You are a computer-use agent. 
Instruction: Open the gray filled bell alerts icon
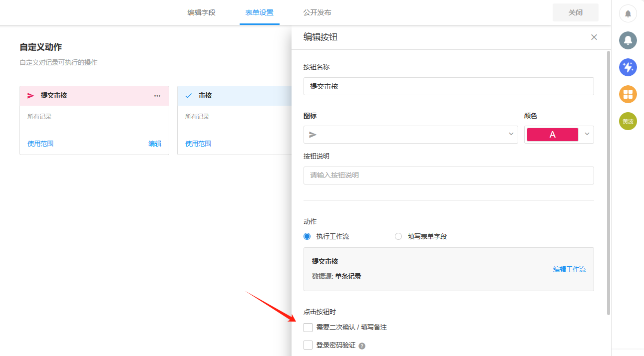pos(628,40)
